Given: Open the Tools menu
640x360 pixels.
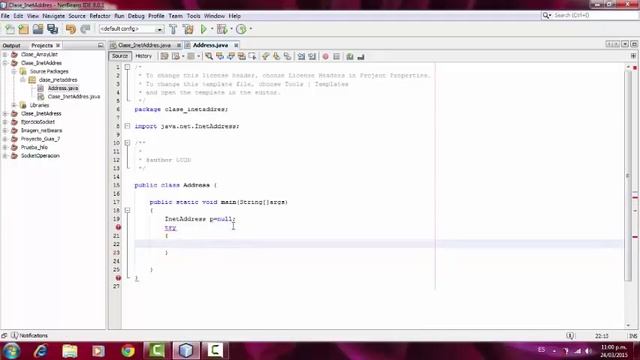Looking at the screenshot, I should pos(193,16).
